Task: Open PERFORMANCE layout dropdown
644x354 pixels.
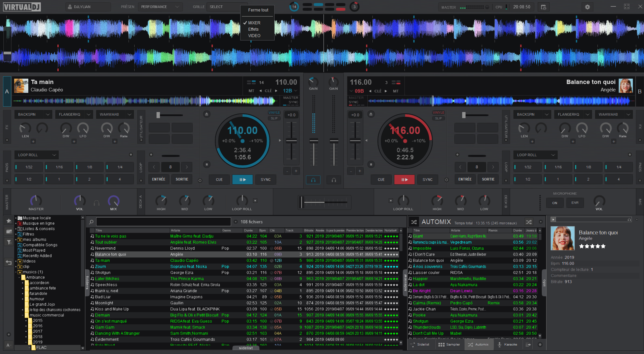Action: click(160, 7)
